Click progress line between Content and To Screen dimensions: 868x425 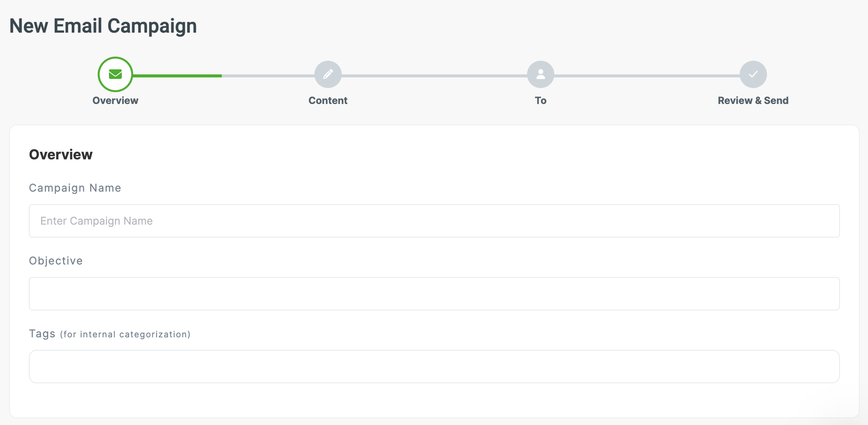434,76
